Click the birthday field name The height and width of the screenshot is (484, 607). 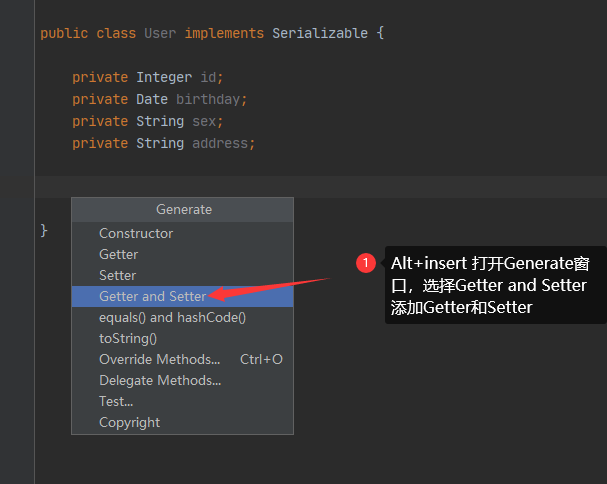208,99
